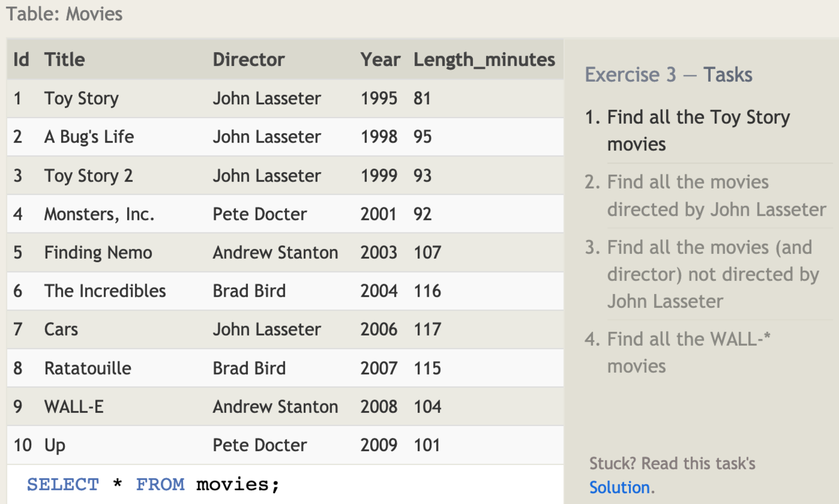Click the year 2004 cell
839x504 pixels.
coord(379,291)
